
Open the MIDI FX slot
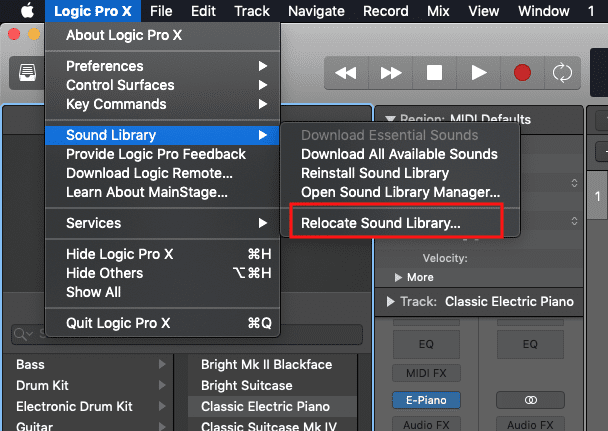click(x=426, y=373)
